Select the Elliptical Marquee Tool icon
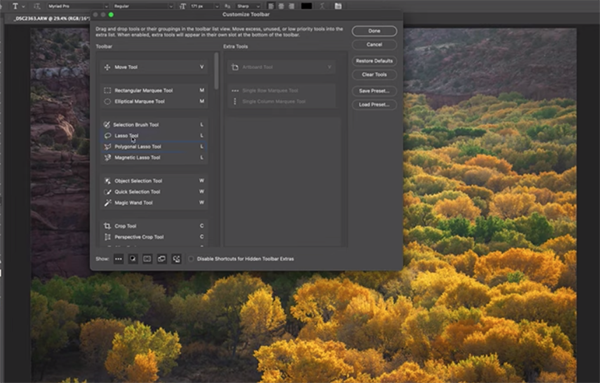Viewport: 600px width, 383px height. (107, 101)
